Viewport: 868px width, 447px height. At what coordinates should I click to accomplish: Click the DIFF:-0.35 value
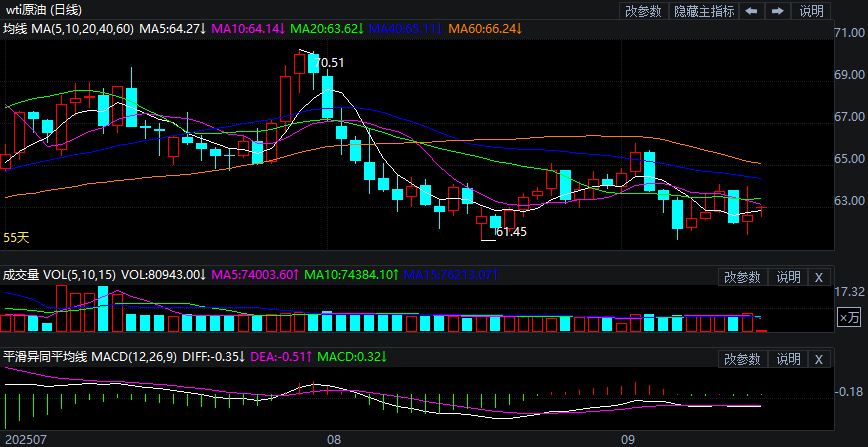coord(214,357)
